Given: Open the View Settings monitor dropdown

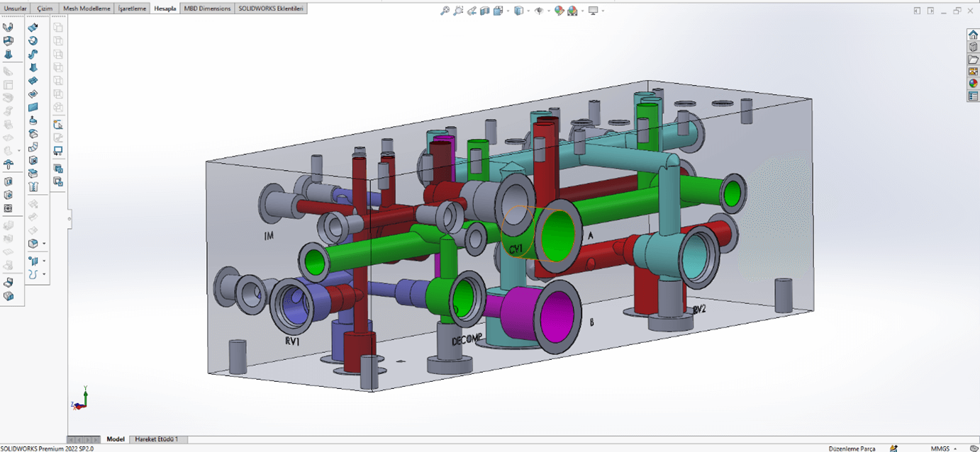Looking at the screenshot, I should click(602, 11).
